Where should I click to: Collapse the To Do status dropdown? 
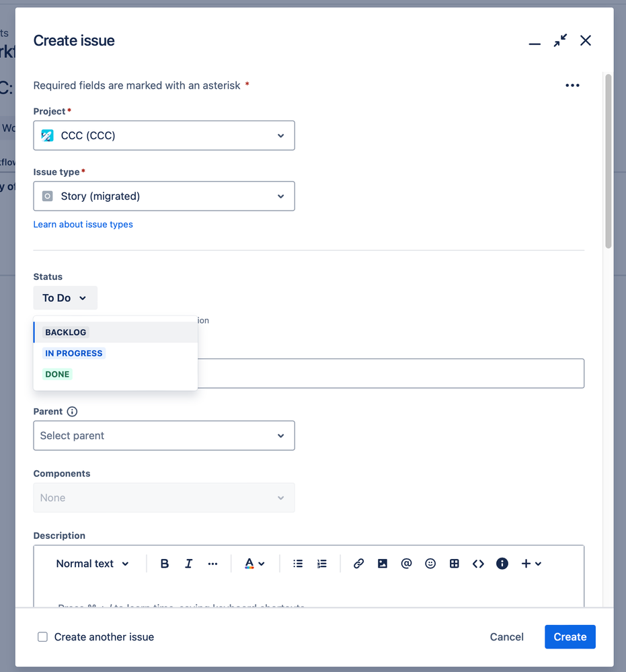point(65,298)
